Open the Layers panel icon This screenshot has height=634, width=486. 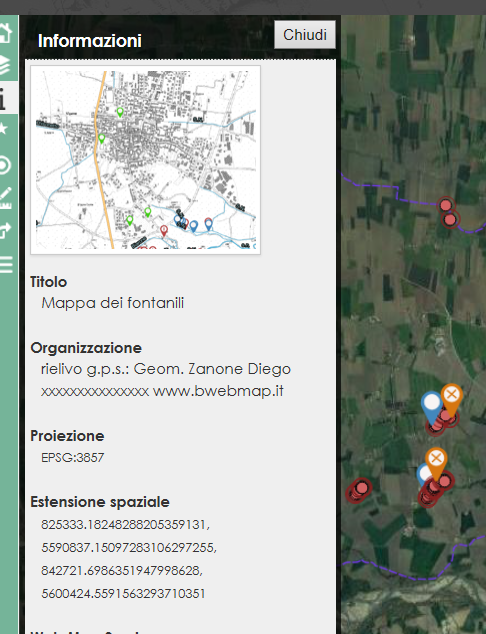click(5, 65)
